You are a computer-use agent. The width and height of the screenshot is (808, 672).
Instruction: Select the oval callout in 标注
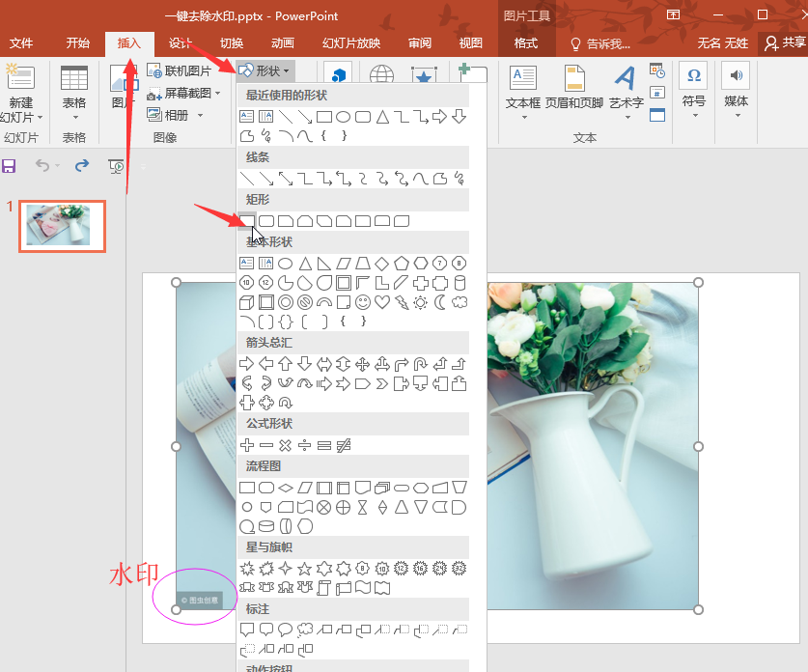[285, 630]
